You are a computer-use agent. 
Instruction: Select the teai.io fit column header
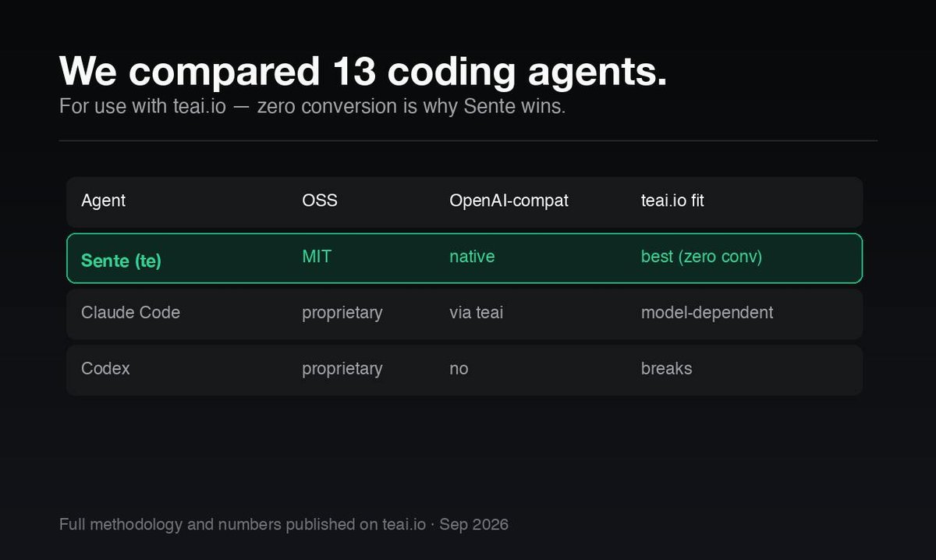coord(672,200)
